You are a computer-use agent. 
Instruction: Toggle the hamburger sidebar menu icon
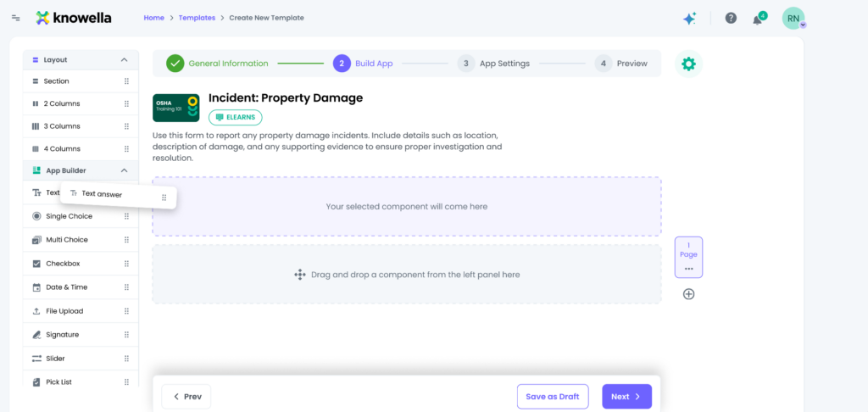(16, 18)
